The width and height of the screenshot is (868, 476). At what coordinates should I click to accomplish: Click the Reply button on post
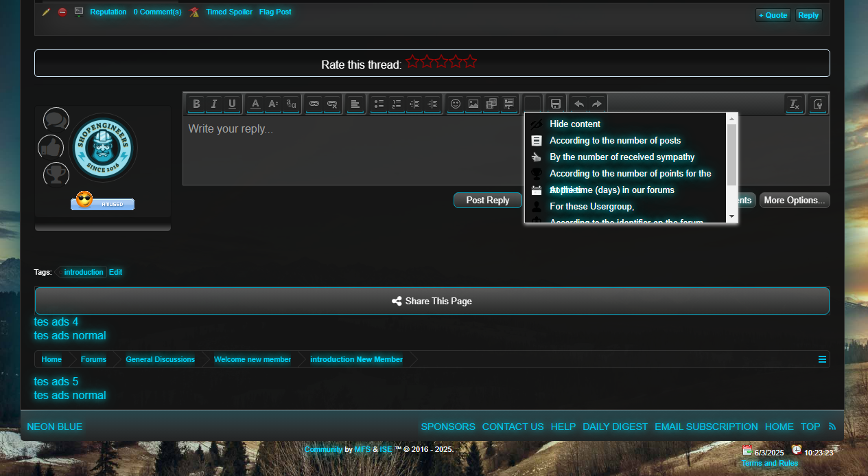tap(808, 15)
